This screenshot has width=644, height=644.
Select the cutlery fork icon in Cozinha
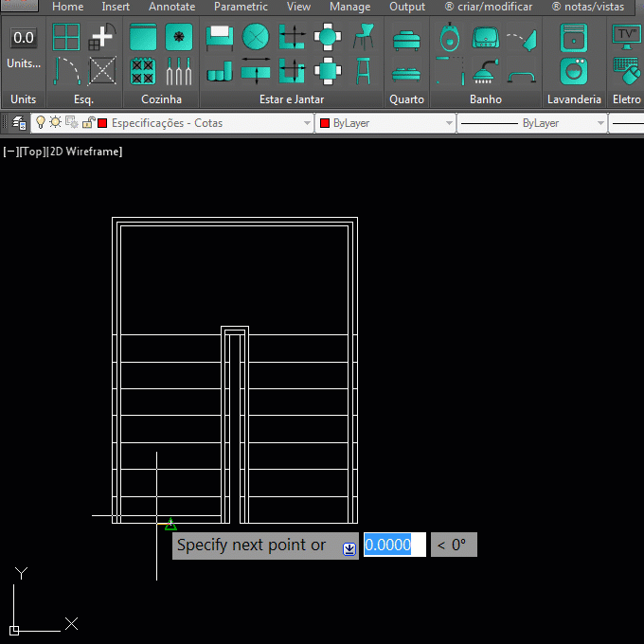click(x=178, y=72)
